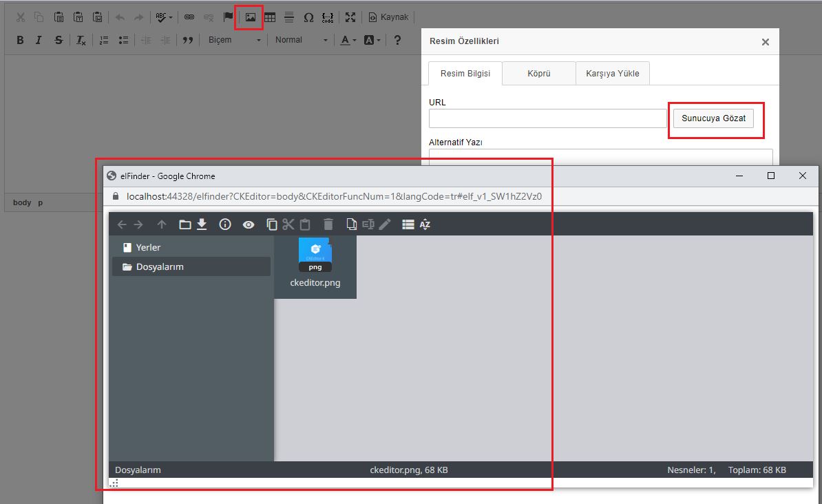Screen dimensions: 822x504
Task: Open the Biçem styles dropdown
Action: coord(235,40)
